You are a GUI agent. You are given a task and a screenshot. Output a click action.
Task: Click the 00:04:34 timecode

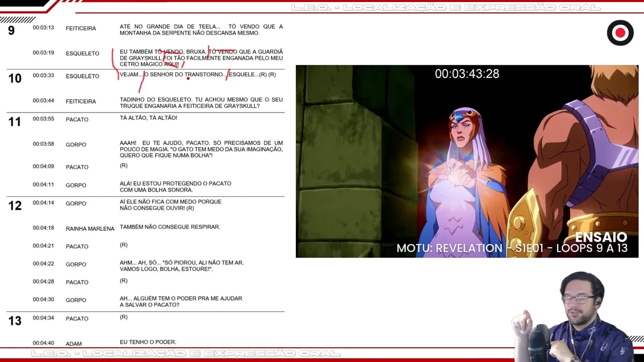point(43,318)
